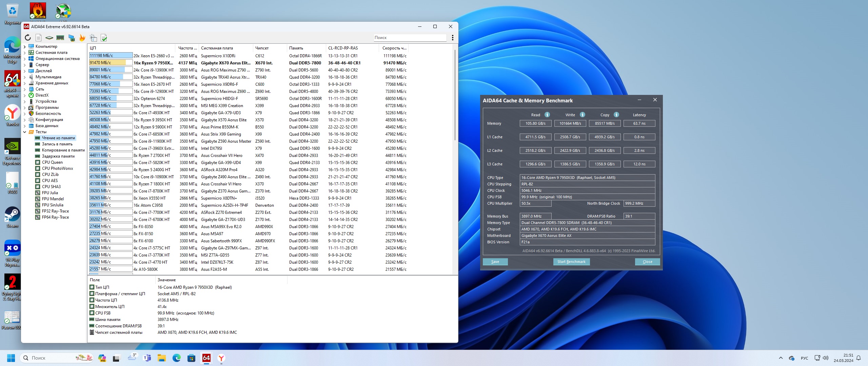Select the CPU Queen test item
The height and width of the screenshot is (366, 868).
pyautogui.click(x=52, y=162)
